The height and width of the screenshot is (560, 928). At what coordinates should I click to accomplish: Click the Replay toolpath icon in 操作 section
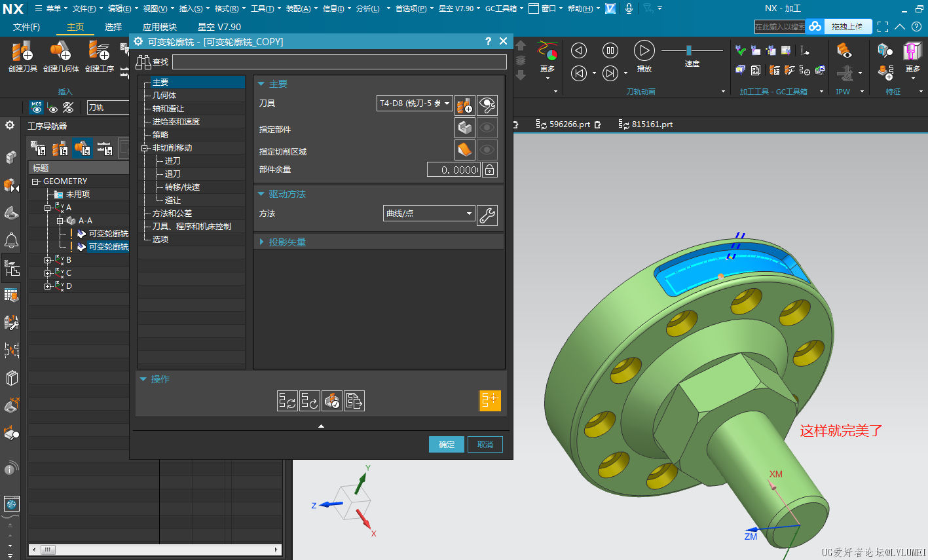(x=310, y=401)
